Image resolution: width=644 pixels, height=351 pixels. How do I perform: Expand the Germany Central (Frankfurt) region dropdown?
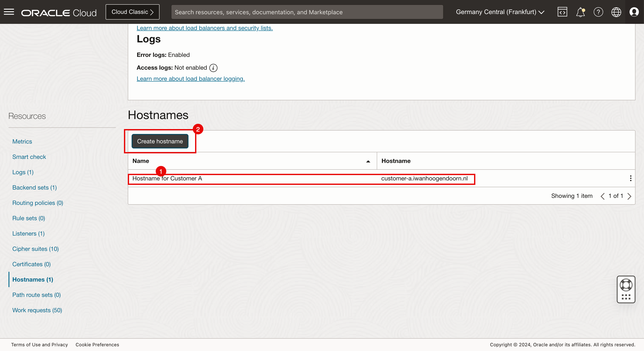tap(500, 12)
